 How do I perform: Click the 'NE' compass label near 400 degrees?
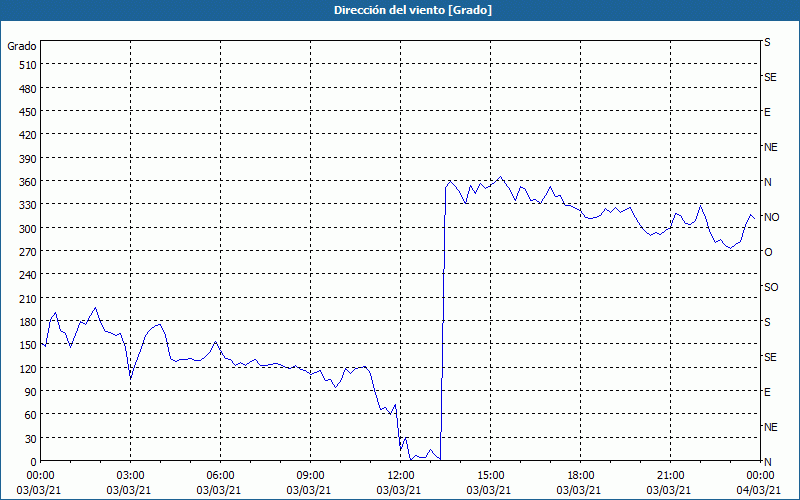[771, 147]
